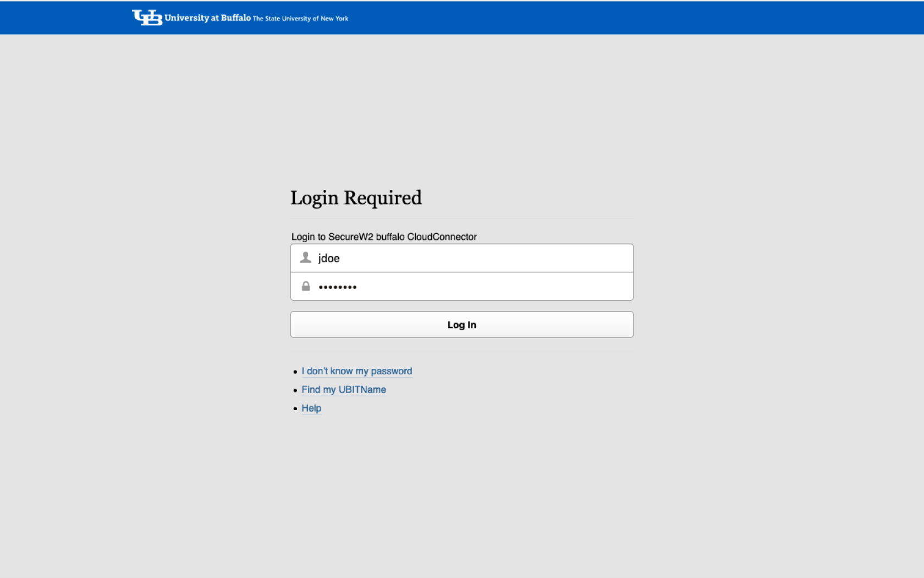Click the bullet before Help
Image resolution: width=924 pixels, height=578 pixels.
296,408
